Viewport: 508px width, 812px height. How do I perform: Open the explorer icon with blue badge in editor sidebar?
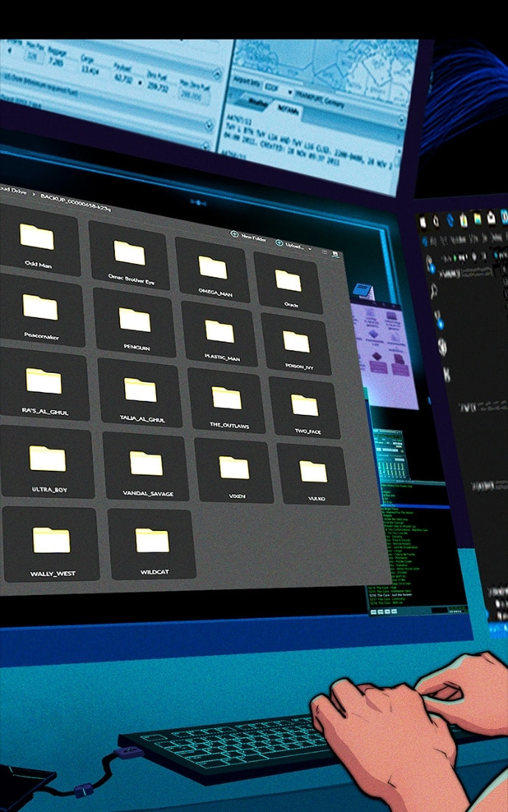(x=430, y=265)
